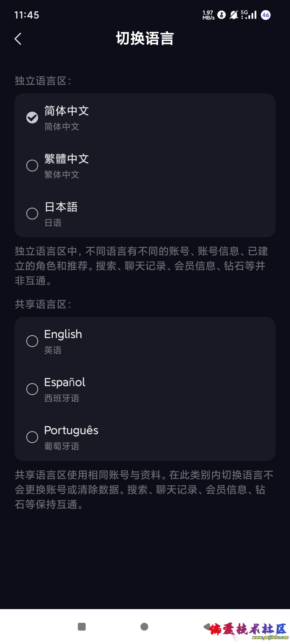This screenshot has height=644, width=290.
Task: Tap the 切换语言 page title
Action: [x=145, y=38]
